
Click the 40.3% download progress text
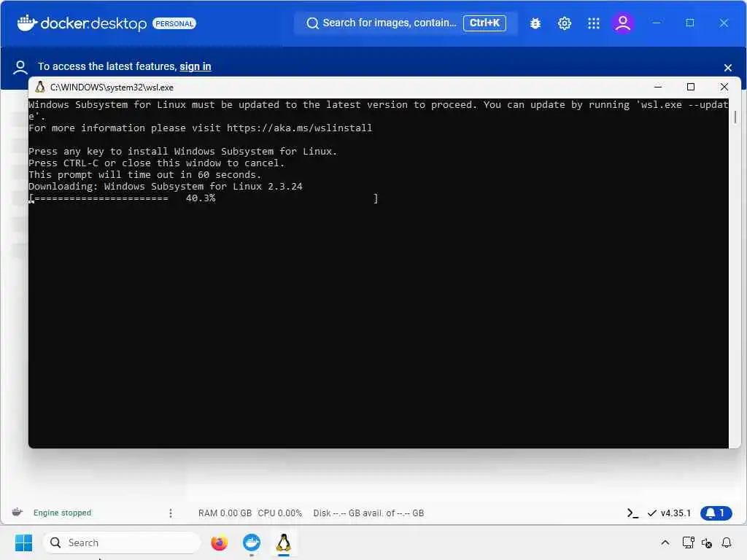tap(201, 198)
